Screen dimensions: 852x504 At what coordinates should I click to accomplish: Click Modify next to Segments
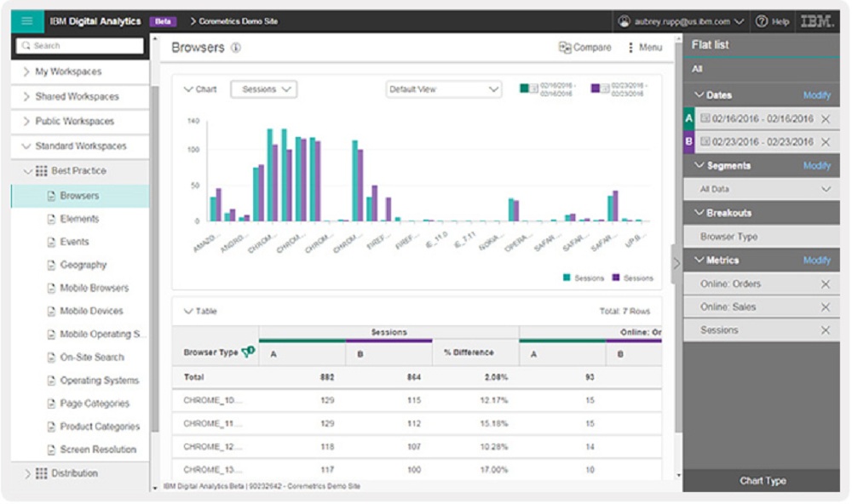(x=817, y=166)
